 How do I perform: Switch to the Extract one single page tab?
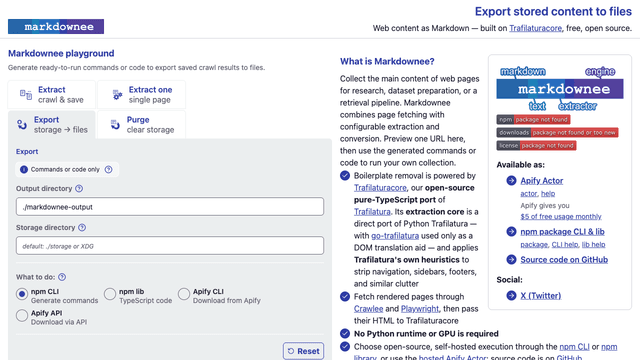(x=142, y=95)
